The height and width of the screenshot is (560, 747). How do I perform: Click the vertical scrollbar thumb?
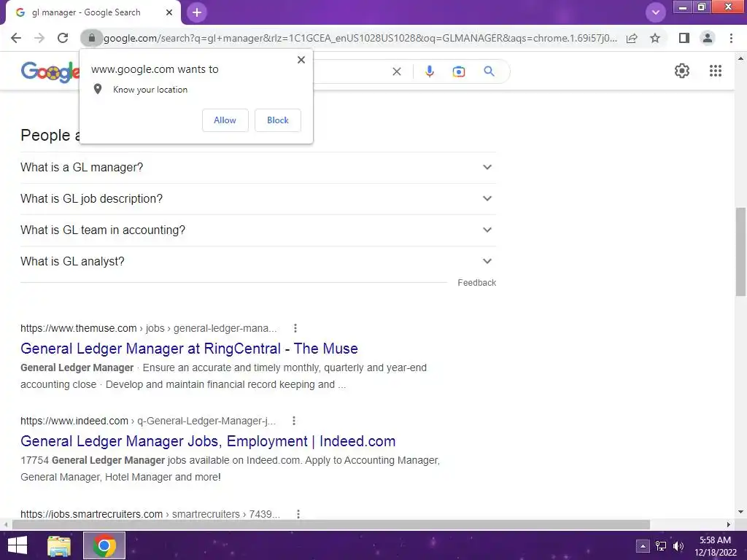(740, 252)
